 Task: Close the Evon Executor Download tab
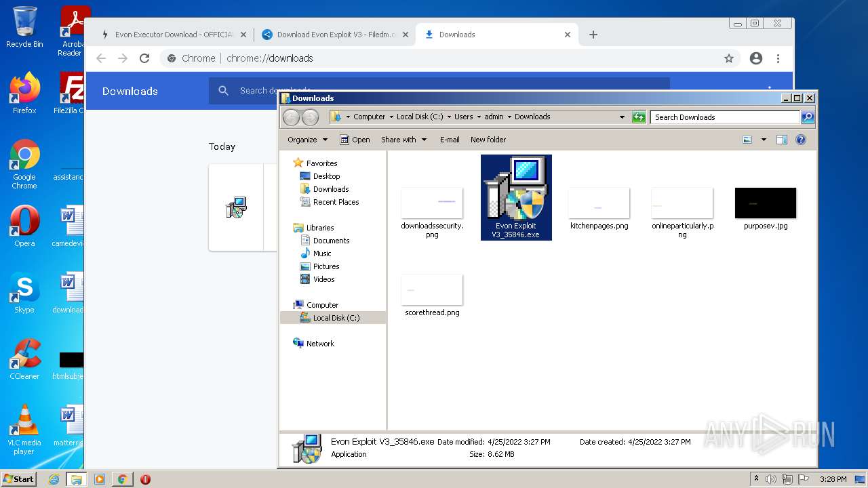point(243,35)
